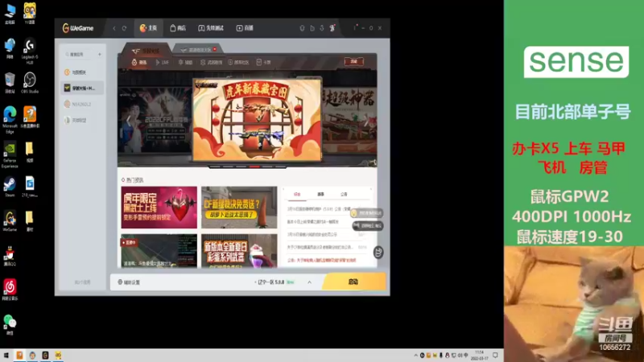This screenshot has height=362, width=644.
Task: Select the last carousel indicator dash
Action: (x=280, y=167)
